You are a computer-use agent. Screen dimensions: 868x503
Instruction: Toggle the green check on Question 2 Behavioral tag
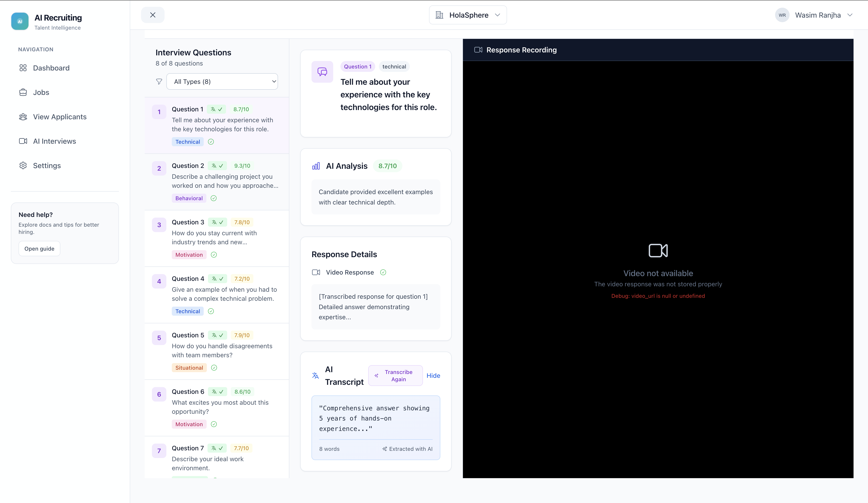click(x=214, y=198)
